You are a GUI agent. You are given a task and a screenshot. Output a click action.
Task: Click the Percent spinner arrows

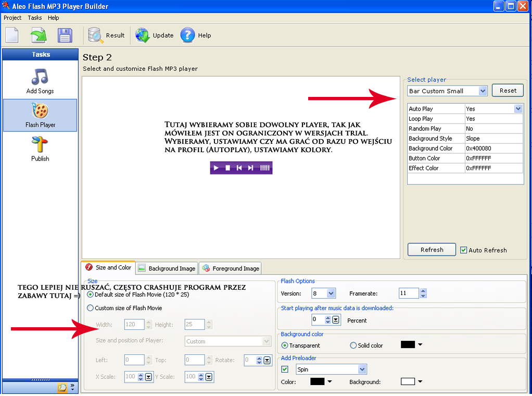point(327,319)
